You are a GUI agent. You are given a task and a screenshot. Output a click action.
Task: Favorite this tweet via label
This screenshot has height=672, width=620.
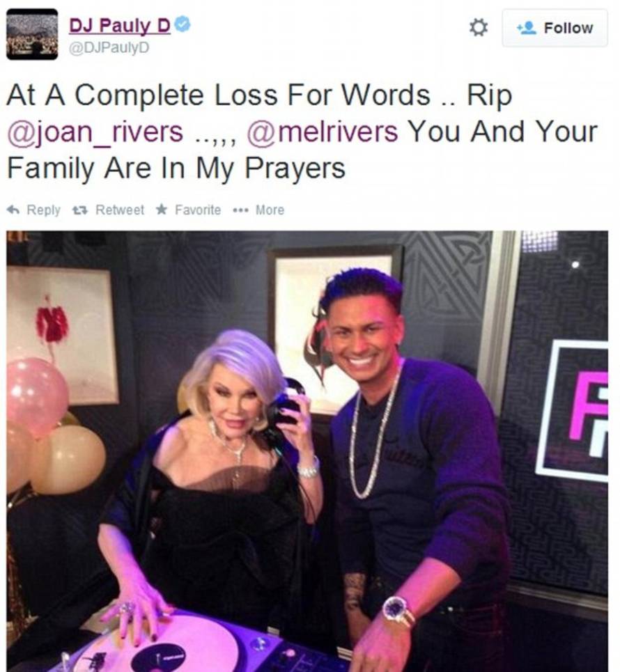pos(198,210)
